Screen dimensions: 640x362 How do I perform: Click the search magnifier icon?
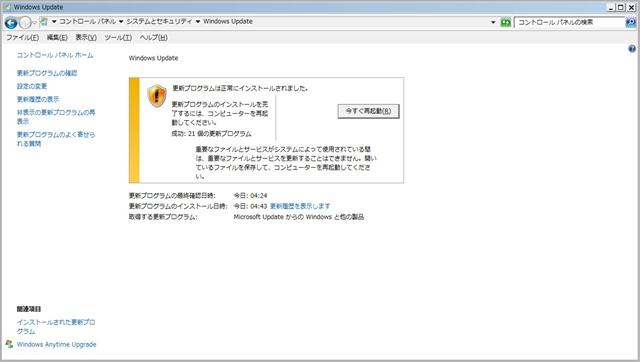click(631, 22)
